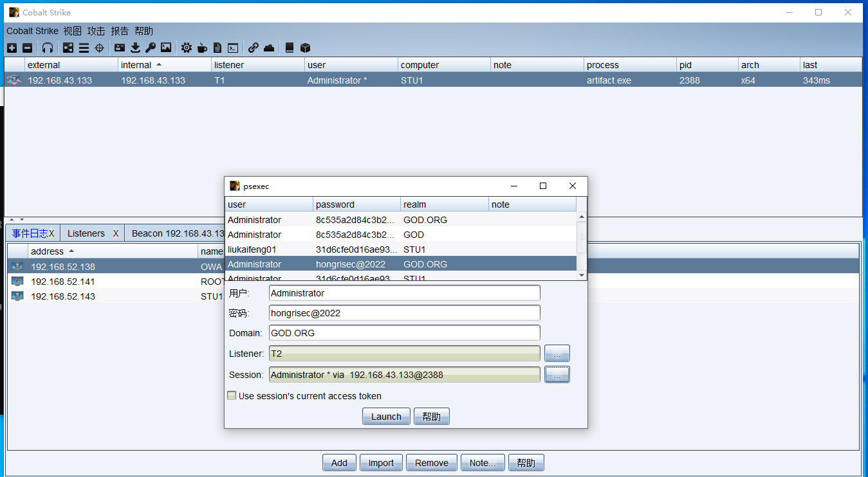Select the Administrator row with realm GOD
868x477 pixels.
point(401,235)
